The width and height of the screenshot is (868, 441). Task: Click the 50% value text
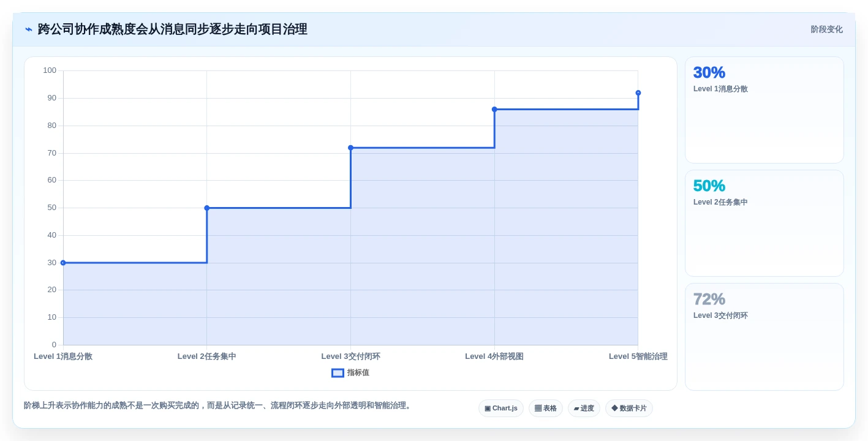pos(709,186)
